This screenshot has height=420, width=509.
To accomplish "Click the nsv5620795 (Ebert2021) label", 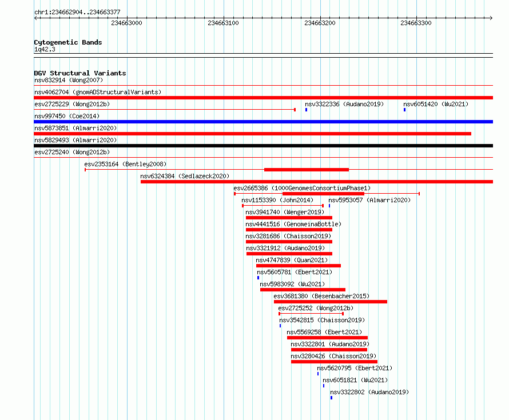I will tap(355, 368).
